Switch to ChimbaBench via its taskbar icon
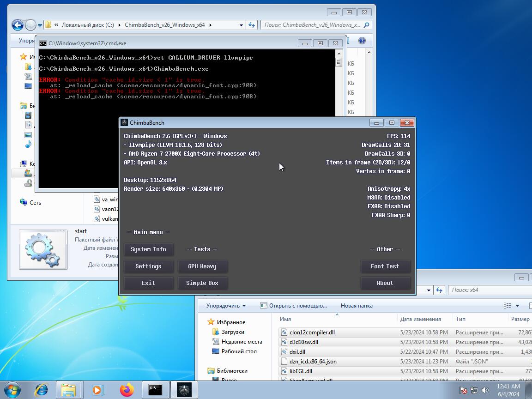Viewport: 532px width, 399px height. click(x=184, y=390)
